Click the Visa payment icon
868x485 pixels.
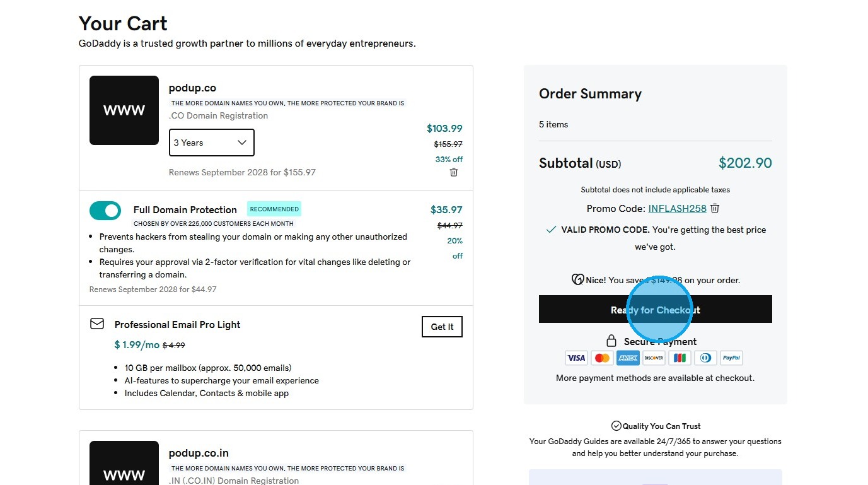coord(576,358)
